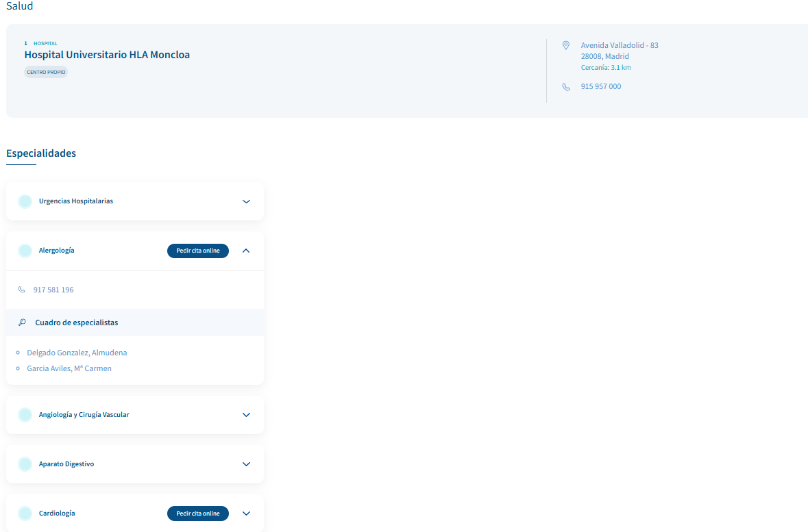The height and width of the screenshot is (532, 808).
Task: Click the magnifier icon in Cuadro de especialistas
Action: [x=22, y=322]
